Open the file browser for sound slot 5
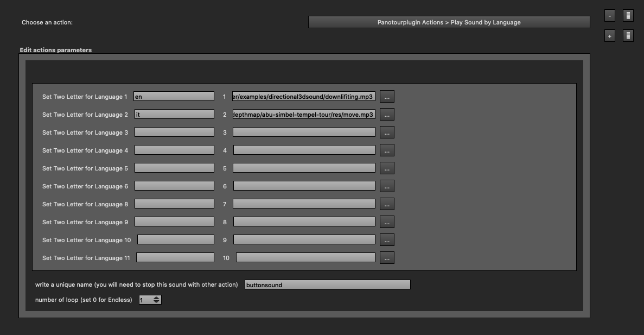Viewport: 644px width, 335px height. 387,168
